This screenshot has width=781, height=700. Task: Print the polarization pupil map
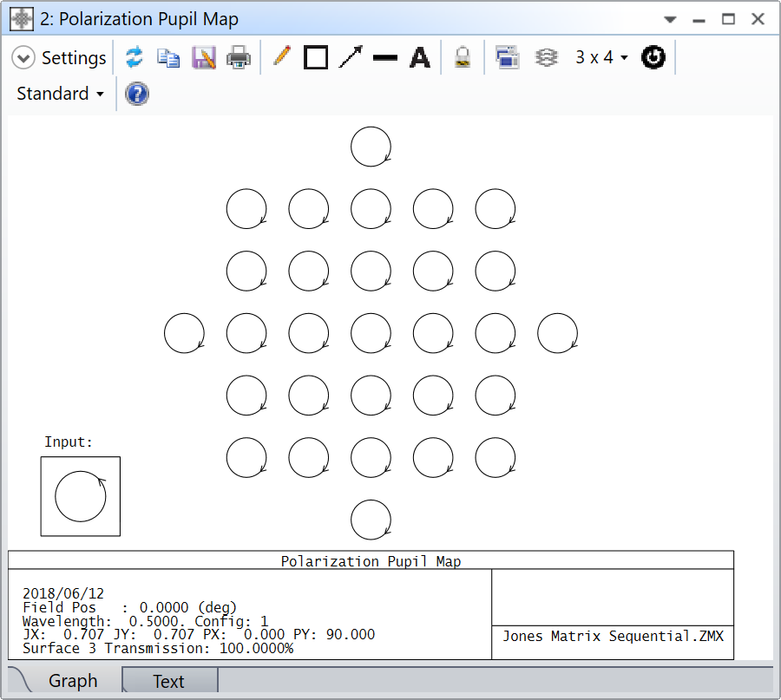click(238, 57)
